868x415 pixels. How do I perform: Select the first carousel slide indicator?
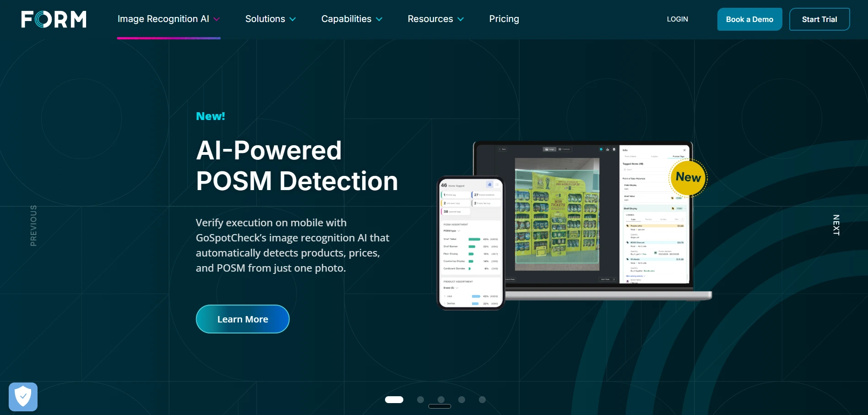(x=394, y=399)
